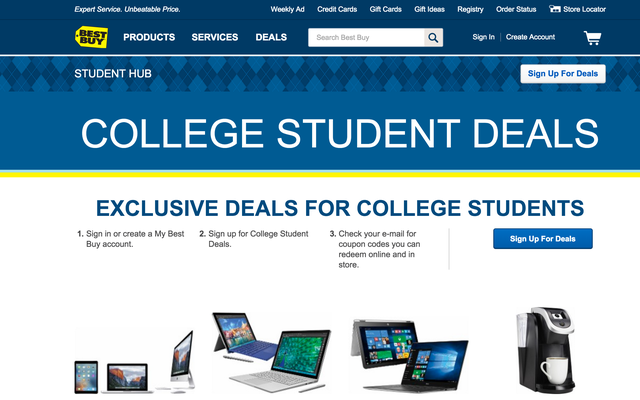
Task: Open the Deals menu
Action: (x=271, y=38)
